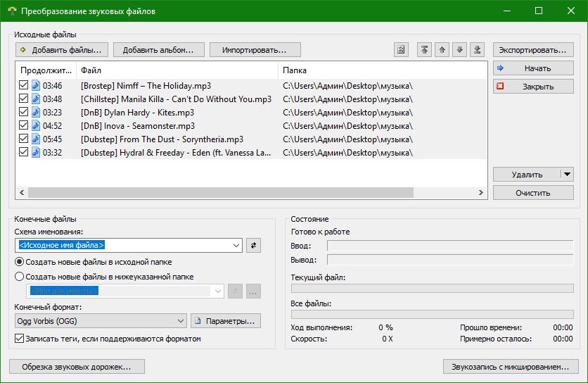Viewport: 588px width, 383px height.
Task: Move selected file down one position
Action: 459,49
